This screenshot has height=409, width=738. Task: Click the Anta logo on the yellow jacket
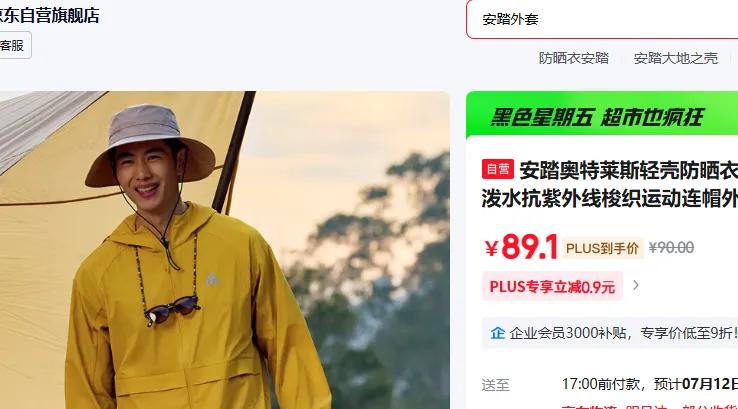(213, 279)
